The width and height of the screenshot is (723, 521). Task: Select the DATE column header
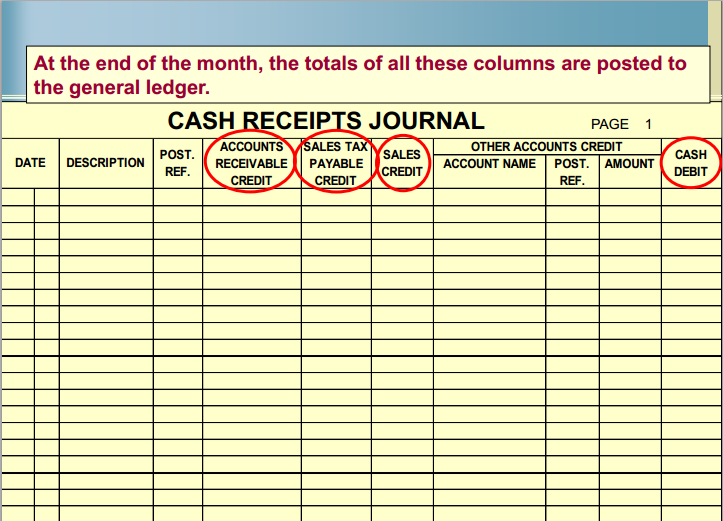point(30,163)
